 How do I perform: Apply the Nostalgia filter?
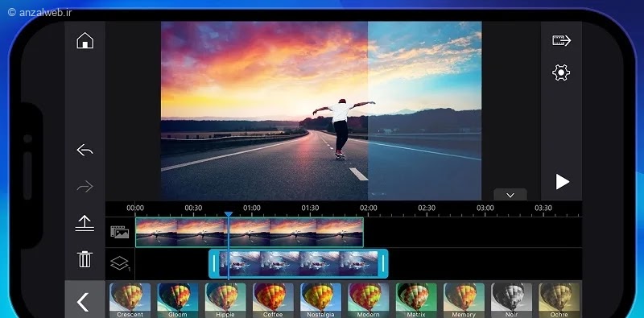click(320, 300)
